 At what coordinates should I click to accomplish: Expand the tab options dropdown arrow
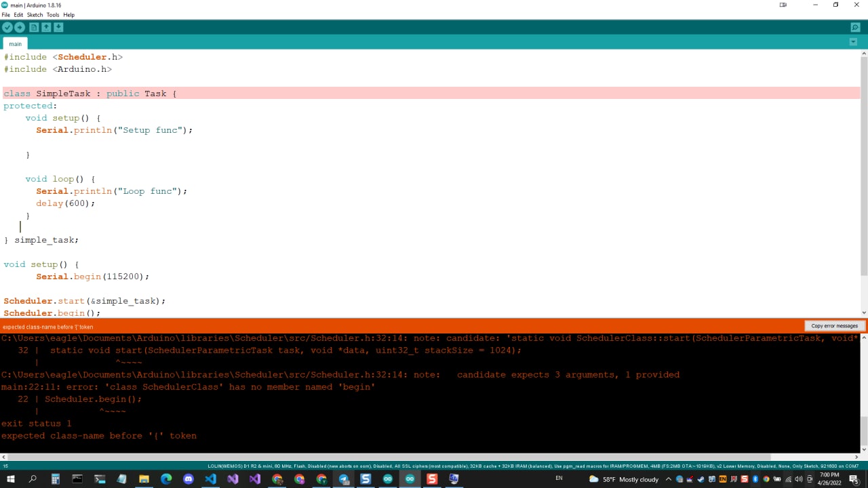[853, 42]
